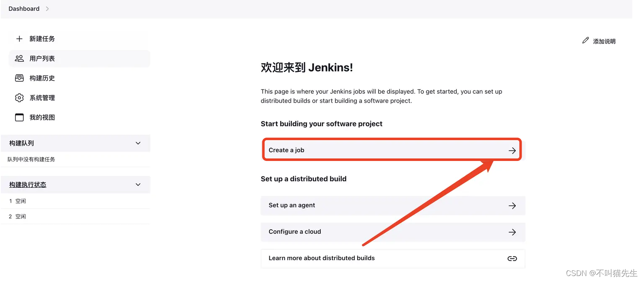This screenshot has width=644, height=281.
Task: Click the arrow icon on Set up an agent
Action: tap(512, 206)
